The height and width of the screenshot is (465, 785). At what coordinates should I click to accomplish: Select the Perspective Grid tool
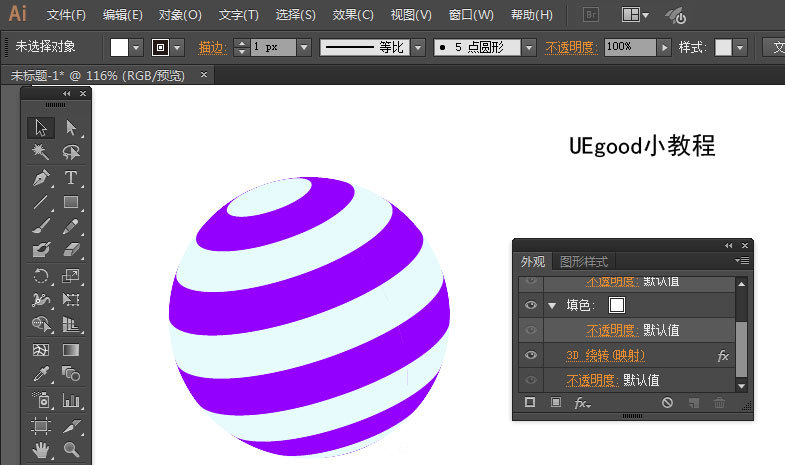pos(71,324)
